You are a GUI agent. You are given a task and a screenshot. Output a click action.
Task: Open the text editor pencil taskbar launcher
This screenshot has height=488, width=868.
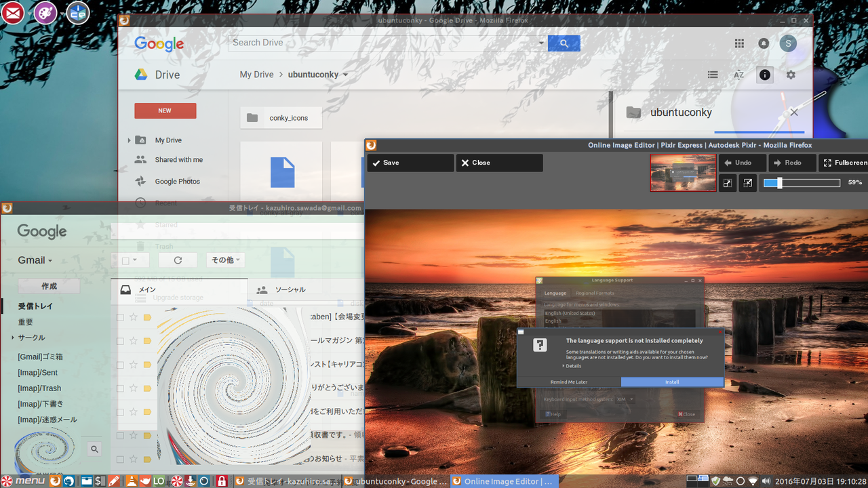tap(114, 481)
